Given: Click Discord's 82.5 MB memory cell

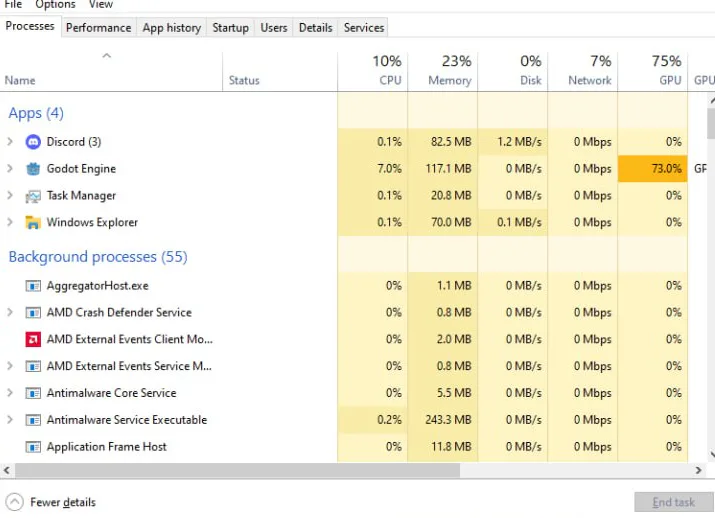Looking at the screenshot, I should pos(443,142).
